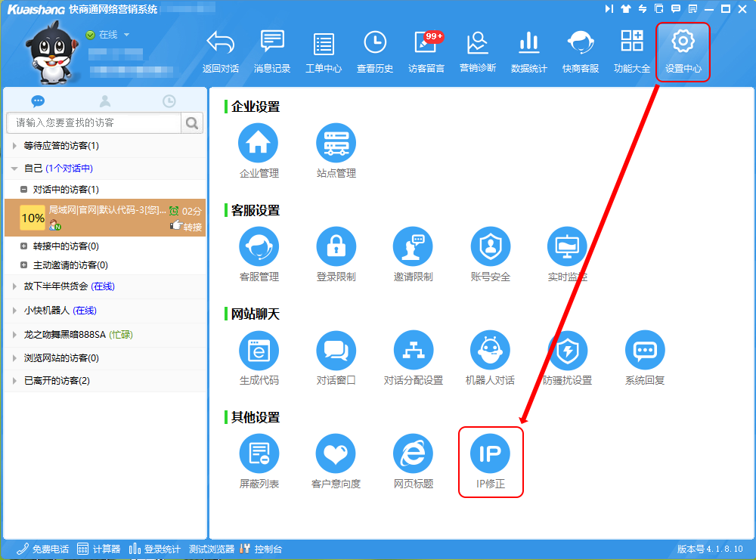Switch to the 设置中心 tab

coord(683,51)
